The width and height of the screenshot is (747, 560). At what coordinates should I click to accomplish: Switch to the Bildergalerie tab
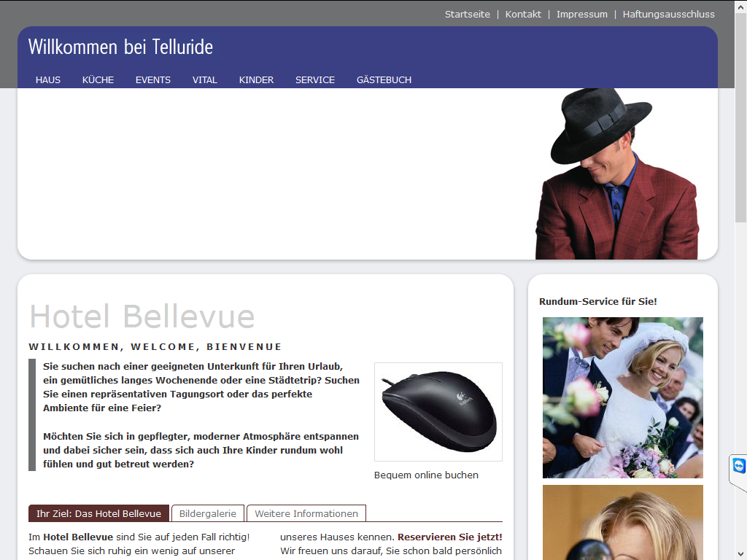tap(208, 513)
